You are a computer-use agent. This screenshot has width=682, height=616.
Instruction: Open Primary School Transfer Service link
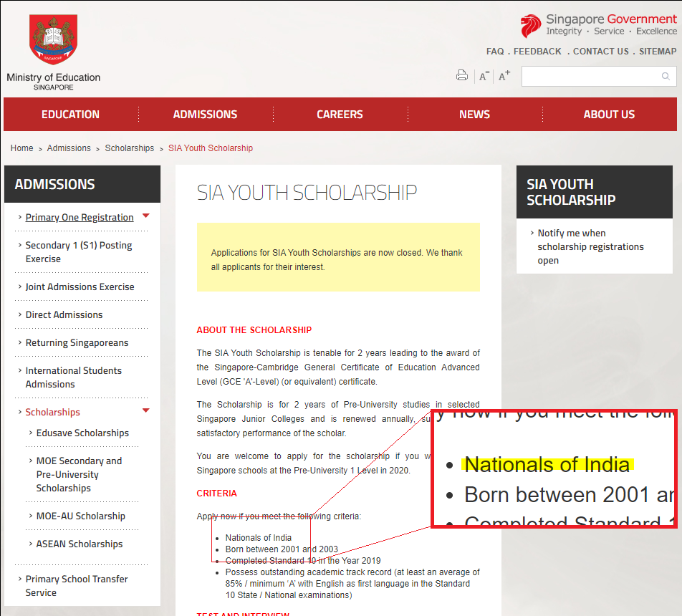[77, 585]
